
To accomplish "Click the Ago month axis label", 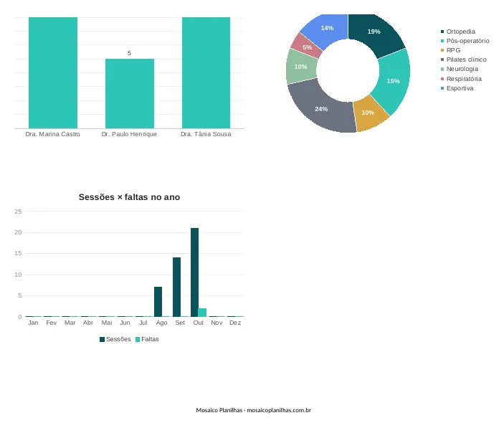I will pyautogui.click(x=162, y=323).
